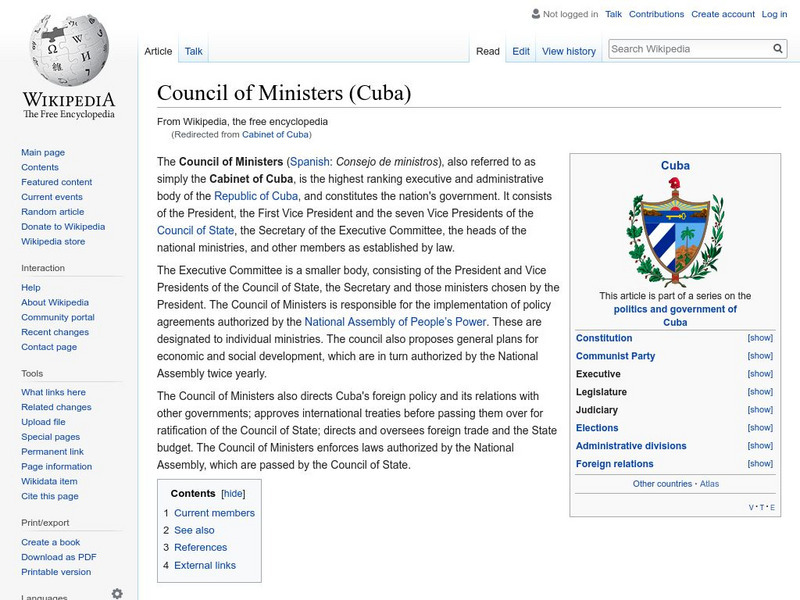Expand the Elections section

click(x=760, y=428)
